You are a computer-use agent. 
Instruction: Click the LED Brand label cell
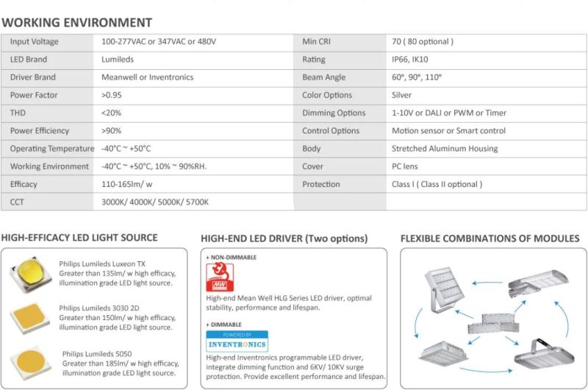47,60
